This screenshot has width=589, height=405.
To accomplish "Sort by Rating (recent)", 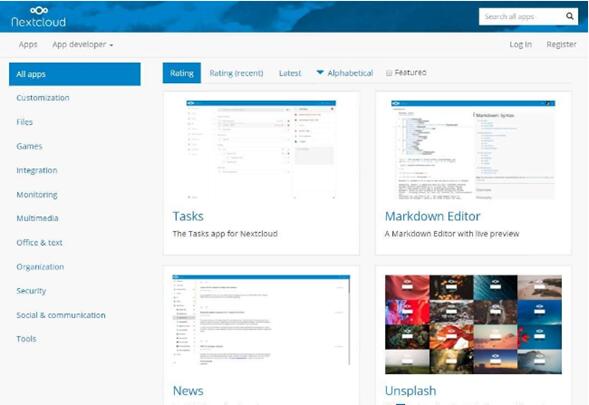I will (x=236, y=73).
